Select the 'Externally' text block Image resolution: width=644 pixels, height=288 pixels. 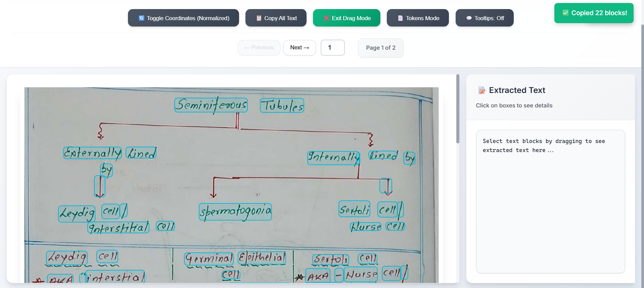click(x=92, y=153)
